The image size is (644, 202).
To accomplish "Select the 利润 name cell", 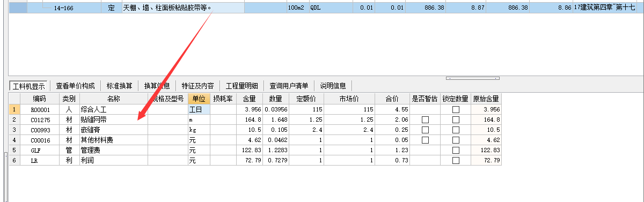I will [113, 160].
